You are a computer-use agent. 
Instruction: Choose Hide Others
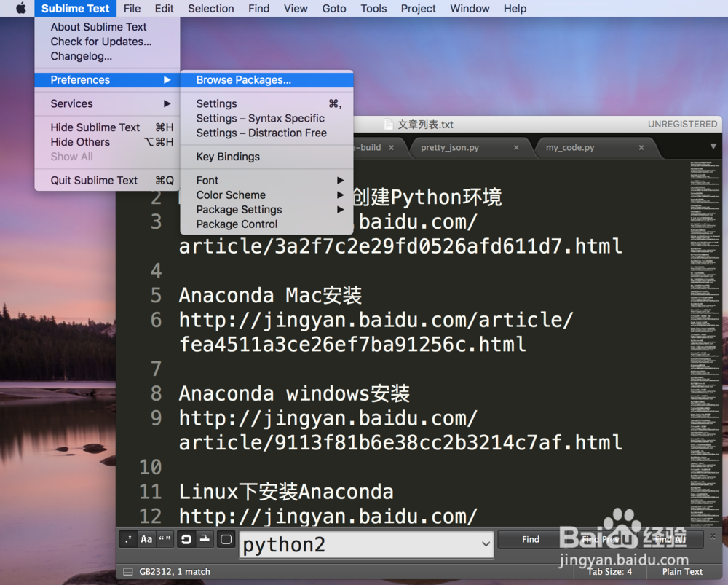(x=107, y=142)
